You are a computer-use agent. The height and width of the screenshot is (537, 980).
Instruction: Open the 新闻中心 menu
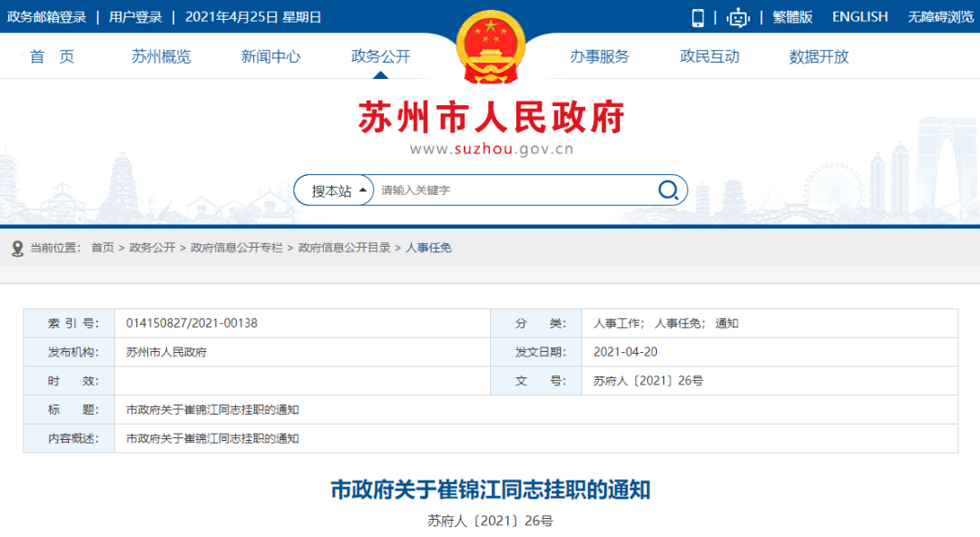click(270, 55)
